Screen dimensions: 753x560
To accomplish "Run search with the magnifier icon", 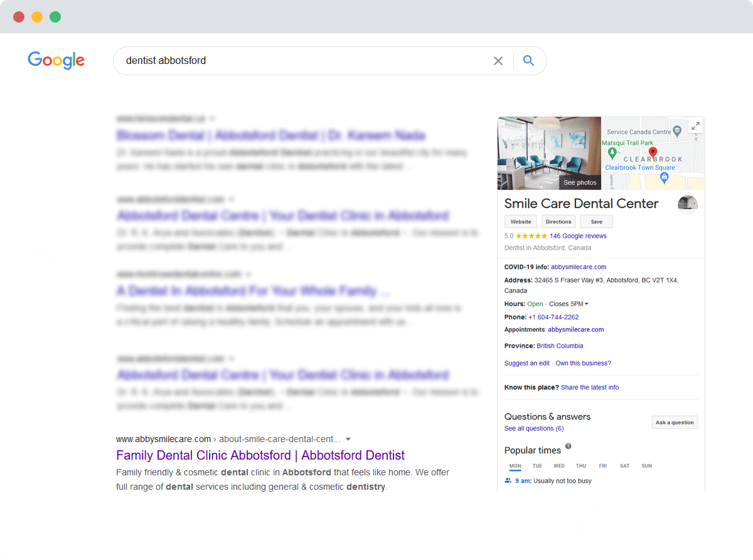I will [x=529, y=61].
